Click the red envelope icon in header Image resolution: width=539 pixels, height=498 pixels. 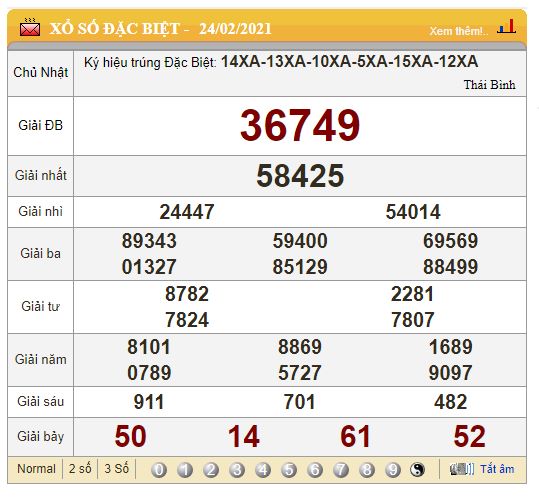[30, 27]
